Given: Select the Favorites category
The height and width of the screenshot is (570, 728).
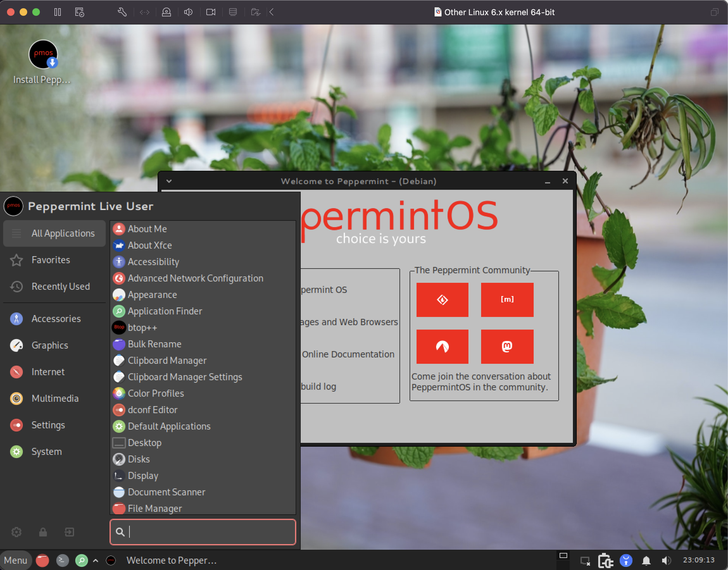Looking at the screenshot, I should (51, 260).
